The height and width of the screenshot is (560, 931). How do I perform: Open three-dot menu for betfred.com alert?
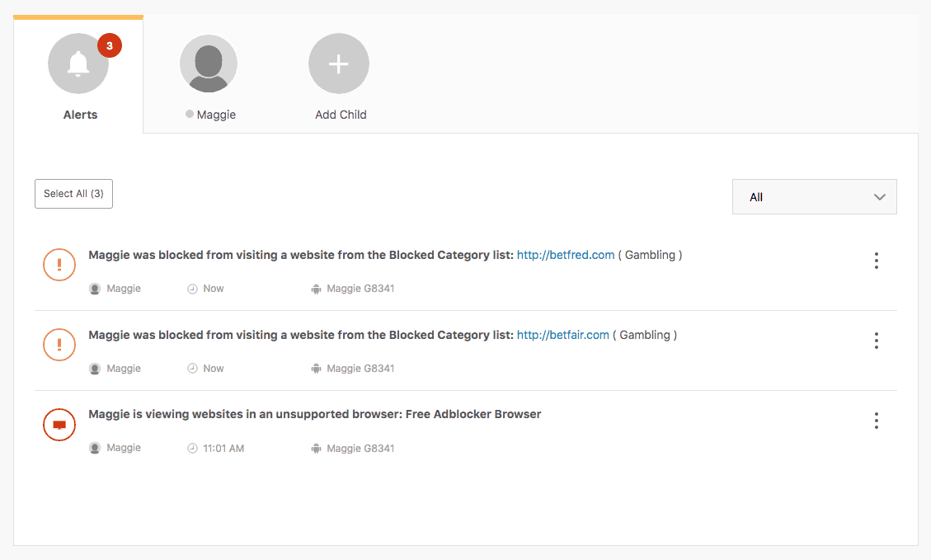coord(876,261)
